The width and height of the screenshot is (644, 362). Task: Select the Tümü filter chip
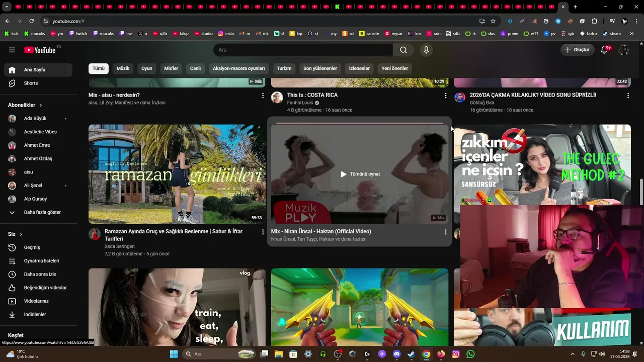pyautogui.click(x=99, y=68)
